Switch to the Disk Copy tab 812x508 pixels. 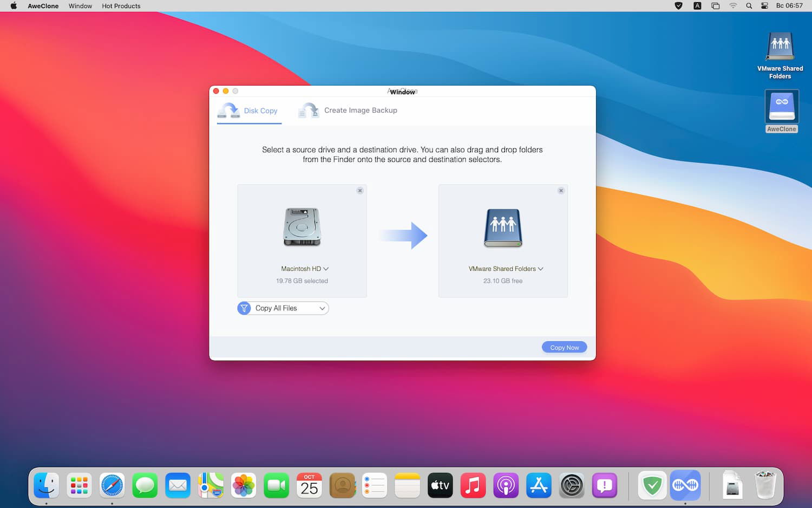click(249, 110)
